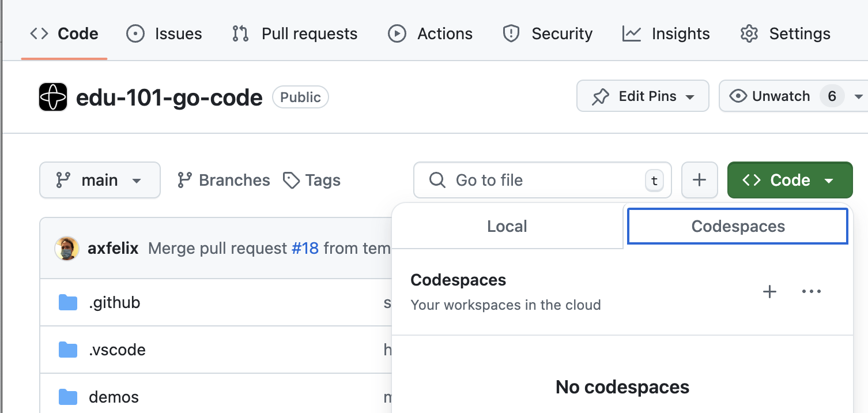View all Branches
The width and height of the screenshot is (868, 413).
[224, 181]
